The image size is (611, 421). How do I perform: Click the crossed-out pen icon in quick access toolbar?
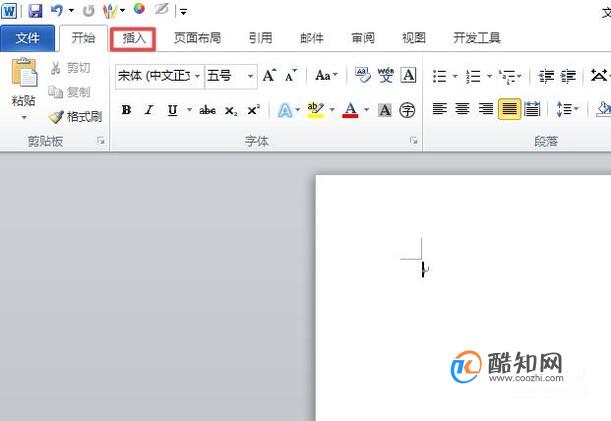[x=161, y=9]
